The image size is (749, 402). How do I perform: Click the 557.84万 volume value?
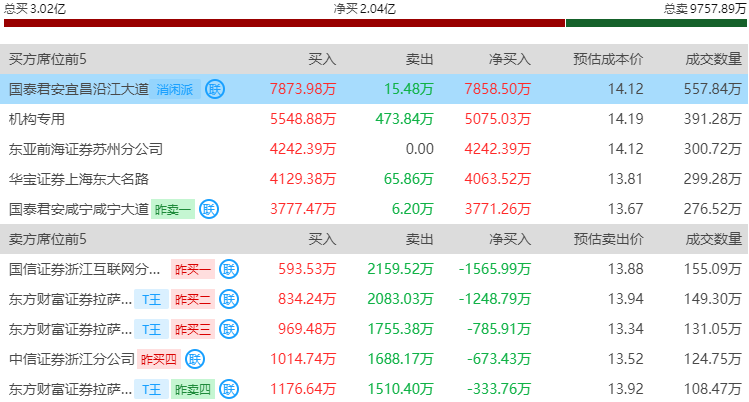[x=713, y=89]
